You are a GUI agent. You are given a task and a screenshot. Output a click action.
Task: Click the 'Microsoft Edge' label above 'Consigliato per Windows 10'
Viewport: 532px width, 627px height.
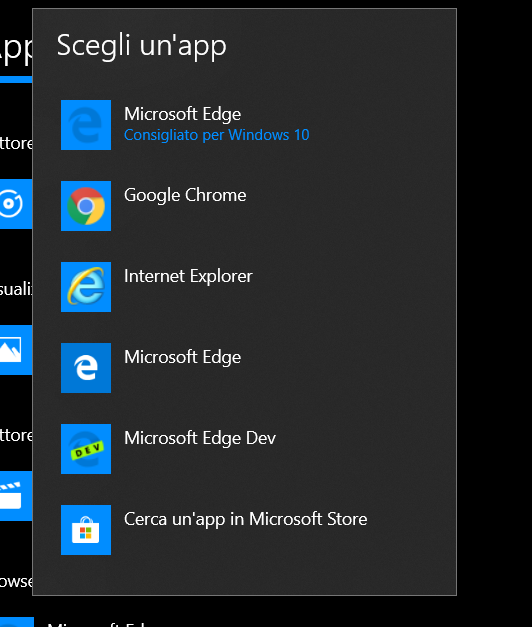point(182,114)
